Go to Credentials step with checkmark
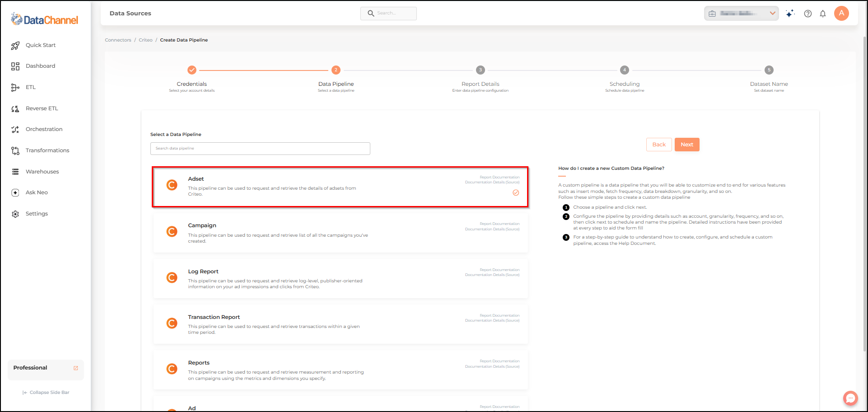868x412 pixels. [192, 70]
